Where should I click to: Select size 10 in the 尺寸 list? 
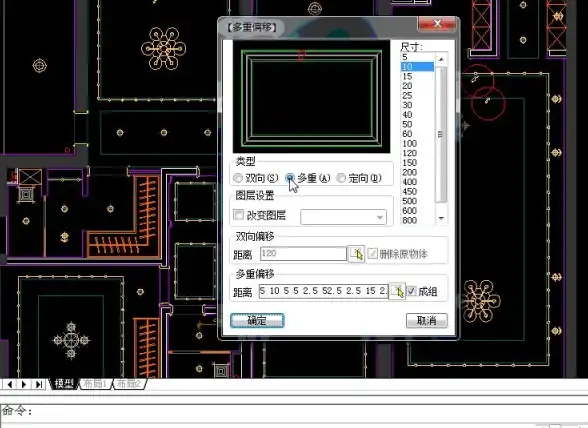(417, 67)
